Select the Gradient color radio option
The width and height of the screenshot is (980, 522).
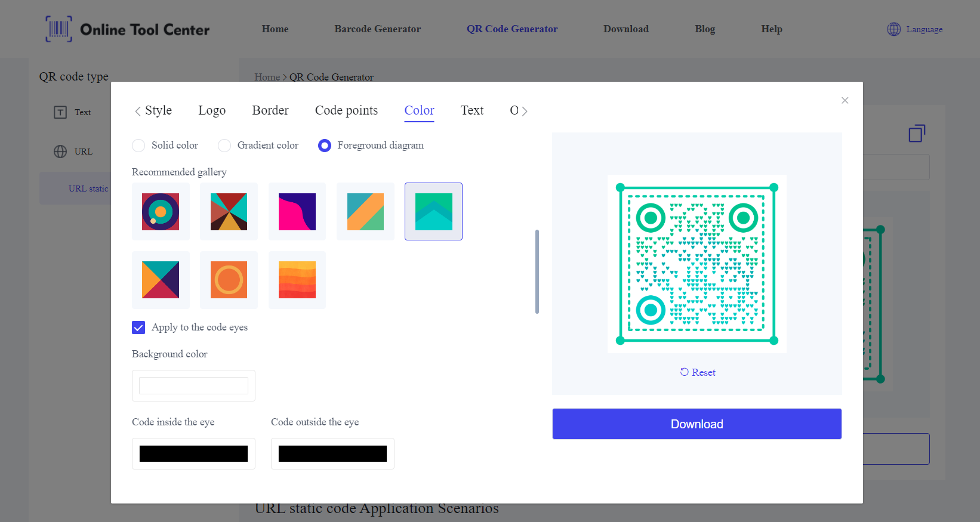[x=224, y=146]
